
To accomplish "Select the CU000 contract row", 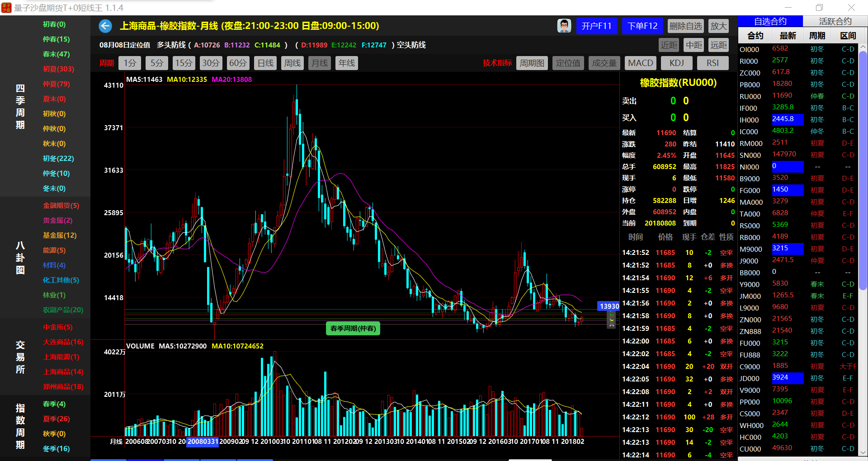I will [x=798, y=448].
